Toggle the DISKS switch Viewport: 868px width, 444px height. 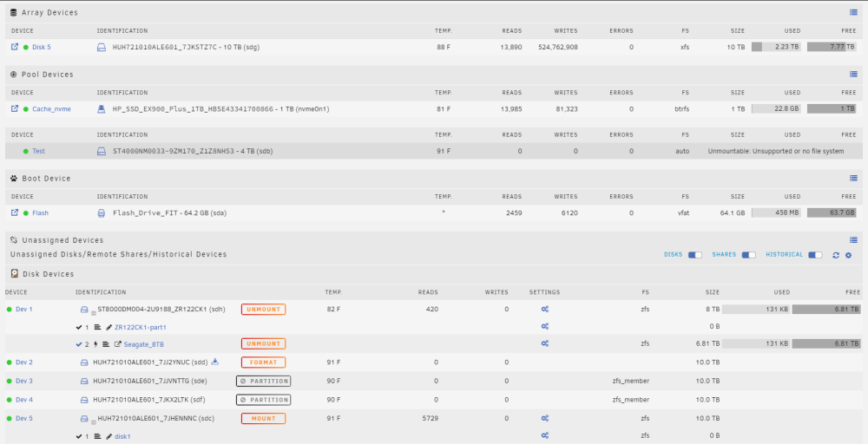tap(694, 255)
